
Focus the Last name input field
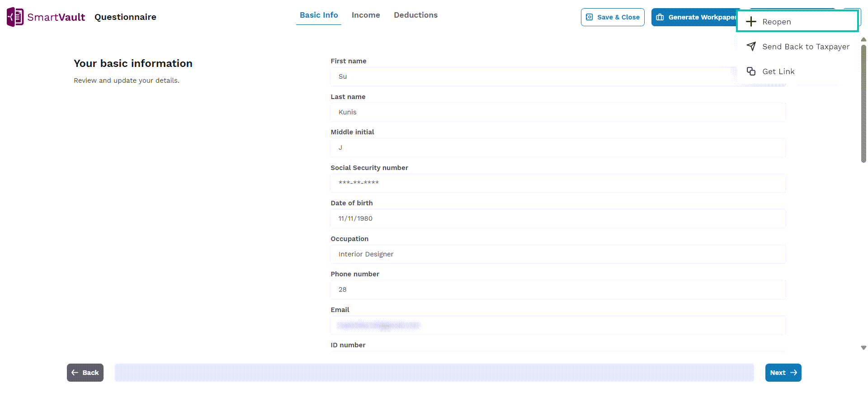[x=558, y=112]
